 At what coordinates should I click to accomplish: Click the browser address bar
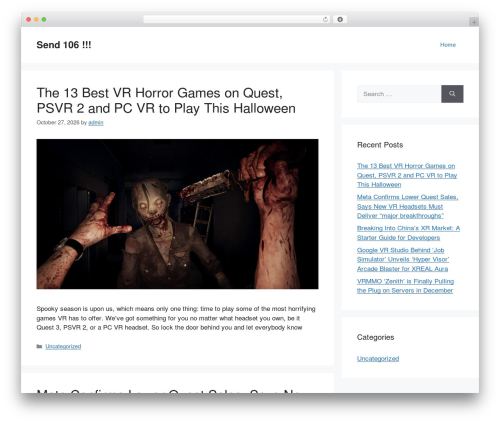point(236,19)
